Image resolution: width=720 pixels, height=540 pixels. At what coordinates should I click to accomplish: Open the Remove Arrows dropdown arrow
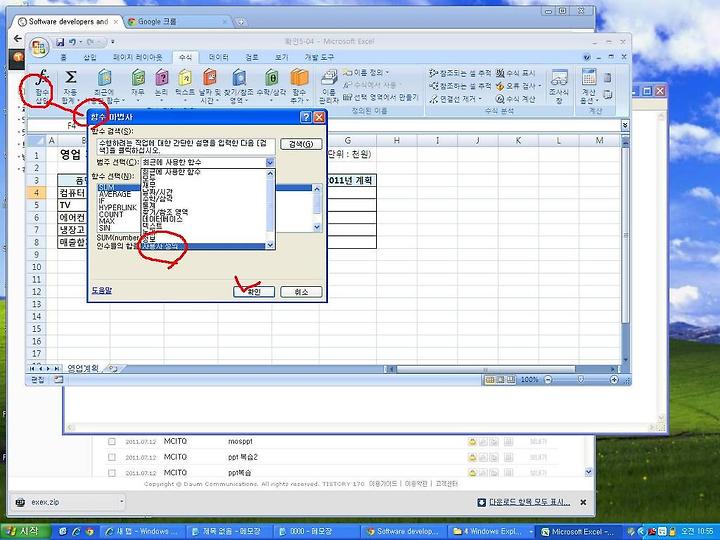tap(480, 99)
